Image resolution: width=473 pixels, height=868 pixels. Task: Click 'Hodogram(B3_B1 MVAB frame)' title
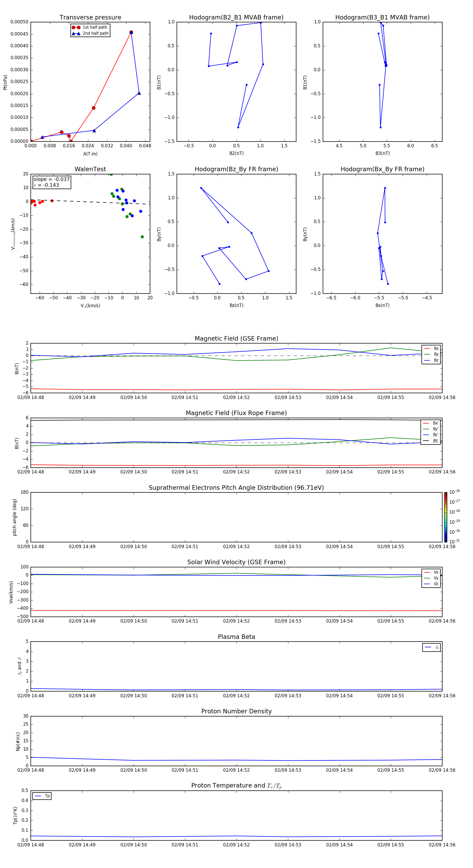point(382,18)
